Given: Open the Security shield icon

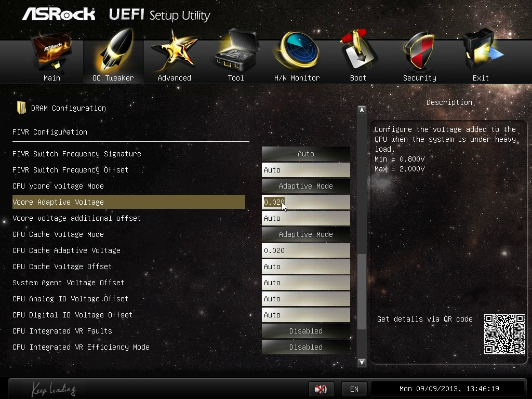Looking at the screenshot, I should pyautogui.click(x=419, y=51).
